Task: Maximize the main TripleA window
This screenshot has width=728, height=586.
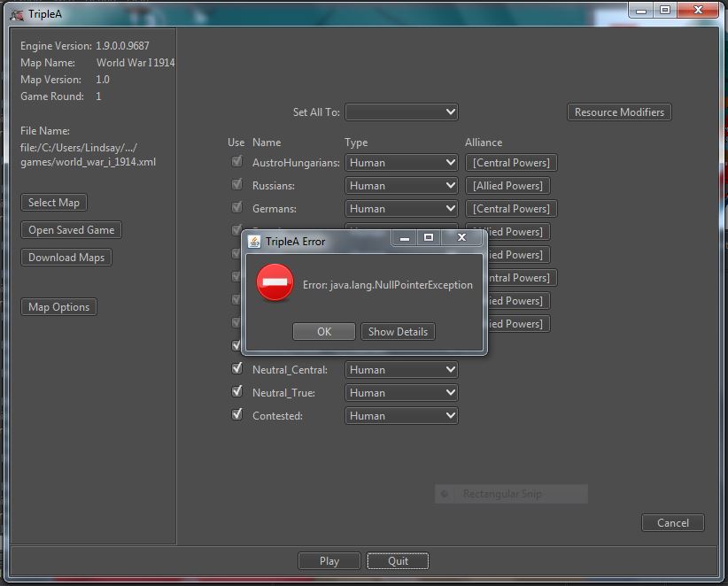Action: [x=665, y=10]
